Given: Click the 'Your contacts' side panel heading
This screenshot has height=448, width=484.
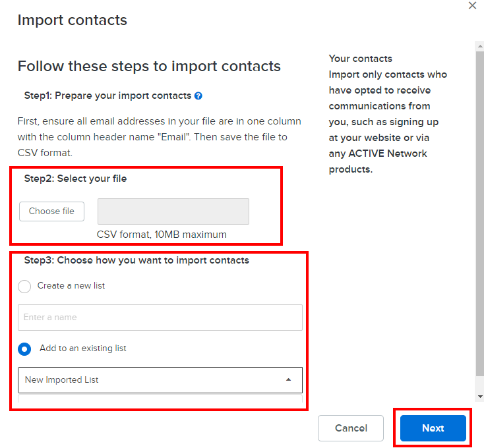Looking at the screenshot, I should click(x=360, y=59).
